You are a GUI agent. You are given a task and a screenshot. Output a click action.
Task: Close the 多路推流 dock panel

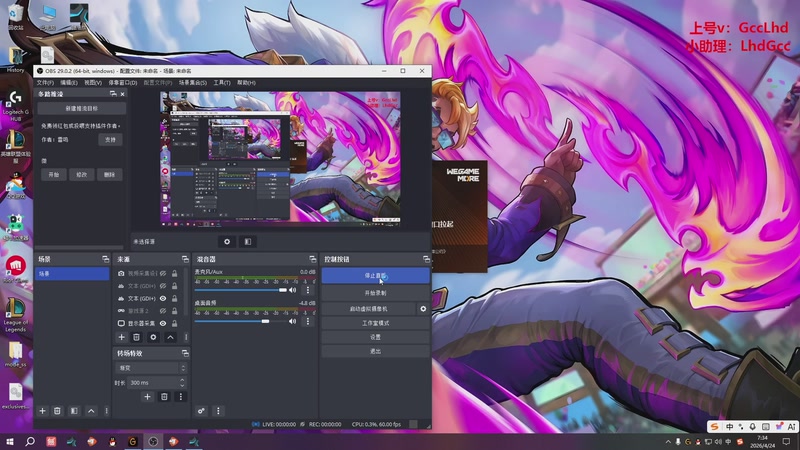click(x=122, y=94)
